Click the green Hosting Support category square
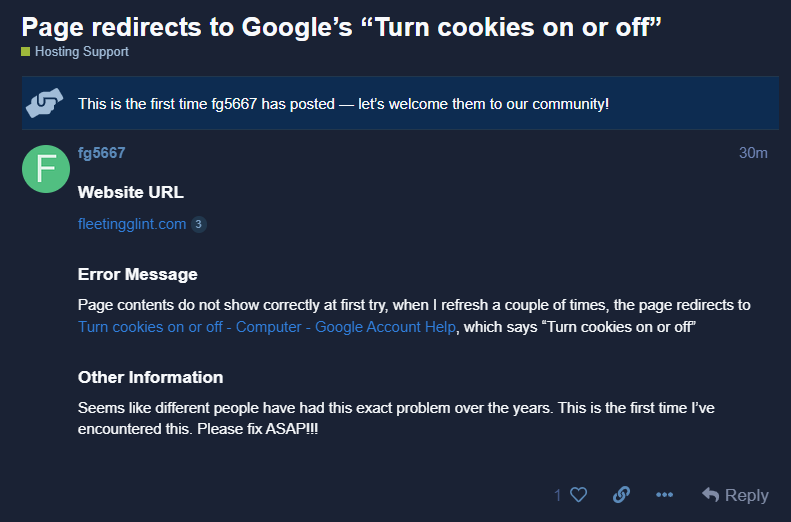The height and width of the screenshot is (522, 791). point(25,51)
